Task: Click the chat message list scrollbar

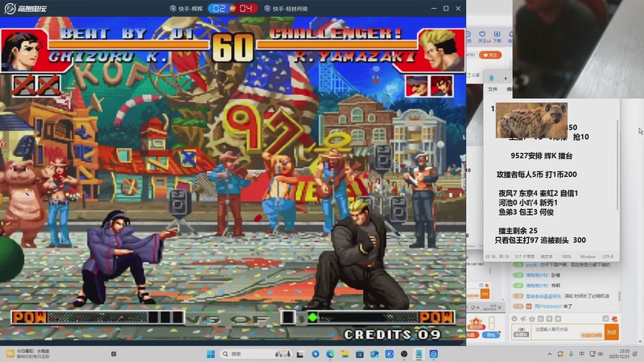Action: [x=619, y=295]
